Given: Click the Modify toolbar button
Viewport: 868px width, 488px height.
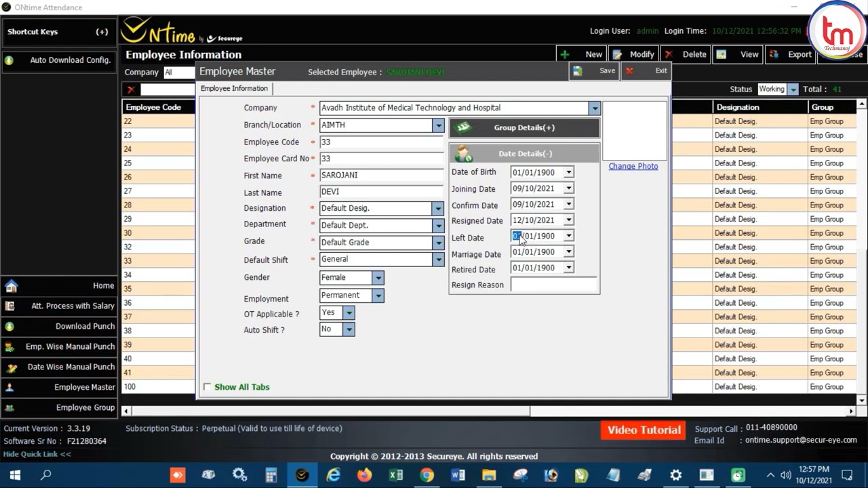Looking at the screenshot, I should pos(633,54).
